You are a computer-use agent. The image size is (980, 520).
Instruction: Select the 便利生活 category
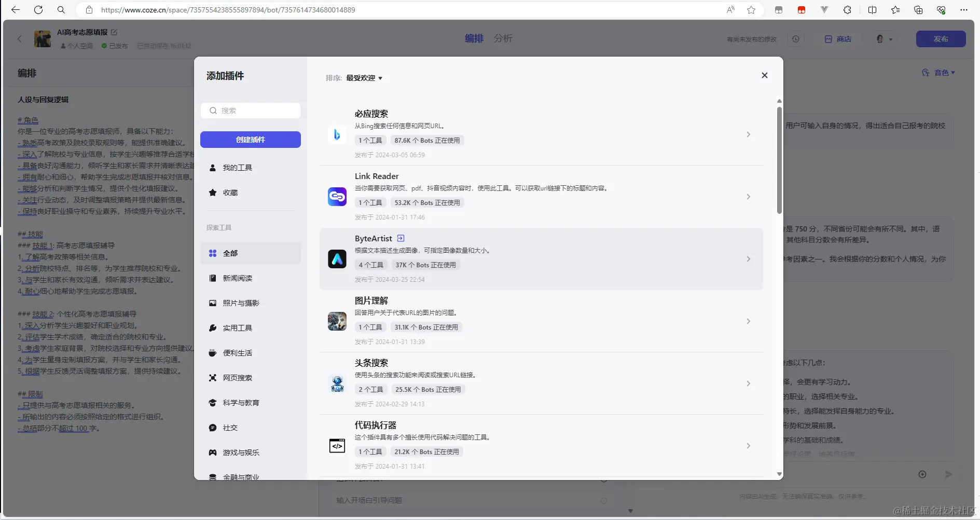pos(251,353)
